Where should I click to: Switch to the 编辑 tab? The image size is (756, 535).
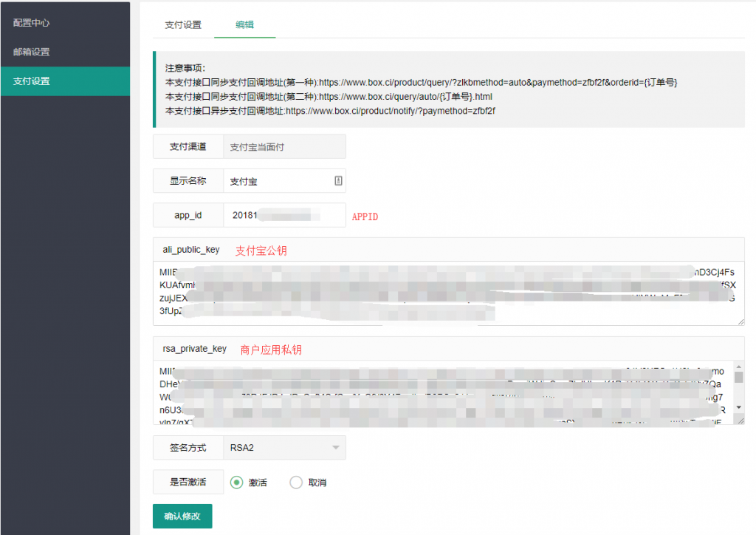[x=244, y=24]
